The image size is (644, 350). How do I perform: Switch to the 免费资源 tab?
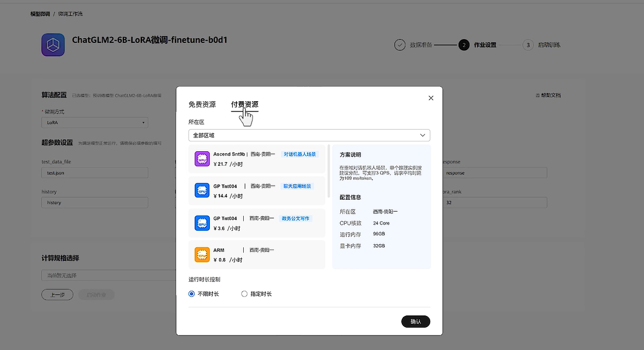pyautogui.click(x=202, y=104)
